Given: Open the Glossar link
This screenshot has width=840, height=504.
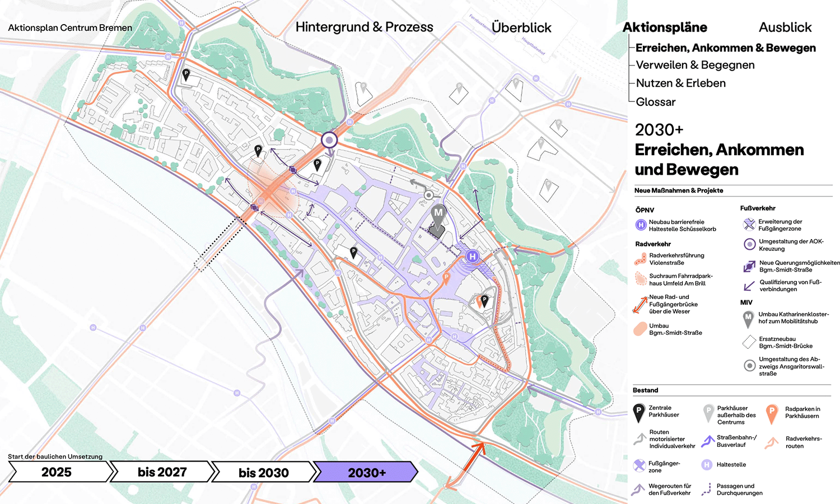Looking at the screenshot, I should (655, 102).
